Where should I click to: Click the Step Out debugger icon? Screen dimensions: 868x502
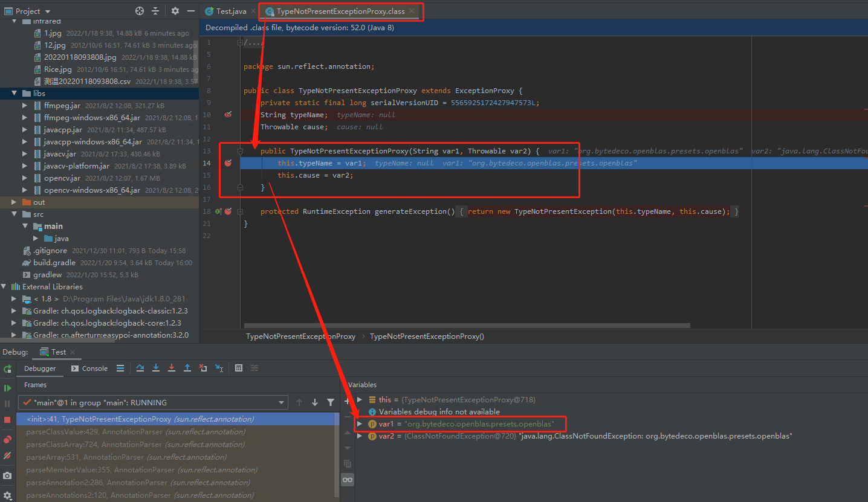[187, 368]
